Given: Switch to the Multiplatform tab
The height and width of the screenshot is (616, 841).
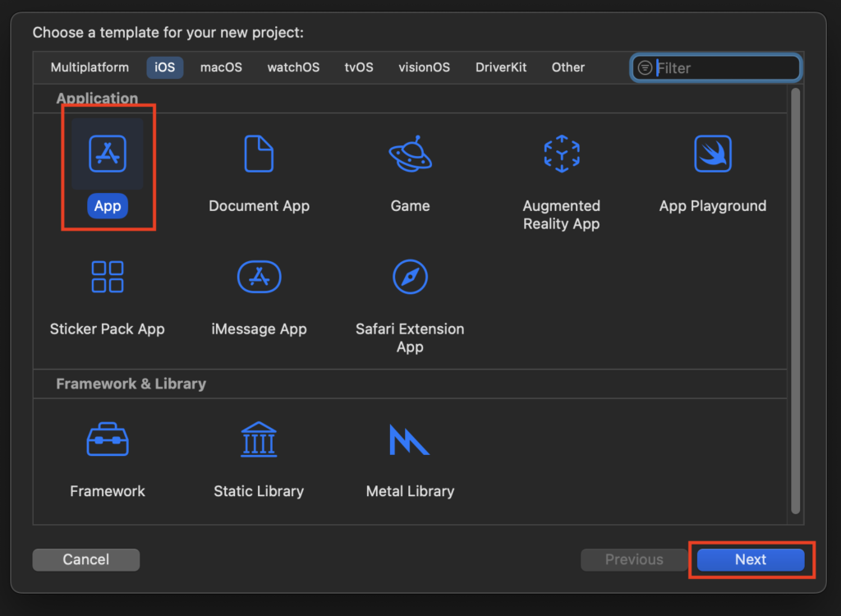Looking at the screenshot, I should [90, 67].
